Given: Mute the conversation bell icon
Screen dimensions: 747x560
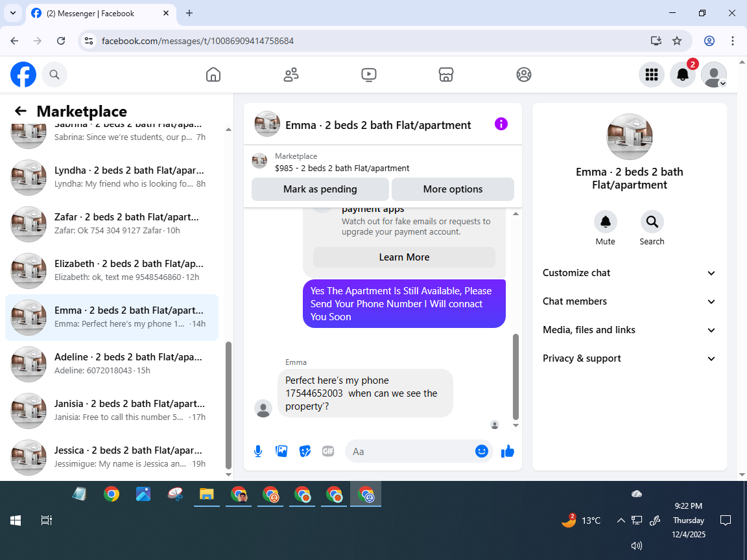Looking at the screenshot, I should tap(606, 222).
